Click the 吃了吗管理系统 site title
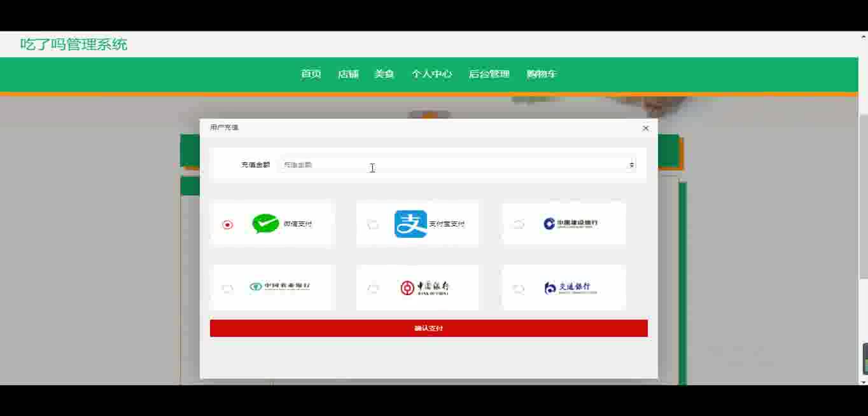The image size is (868, 416). [x=74, y=45]
